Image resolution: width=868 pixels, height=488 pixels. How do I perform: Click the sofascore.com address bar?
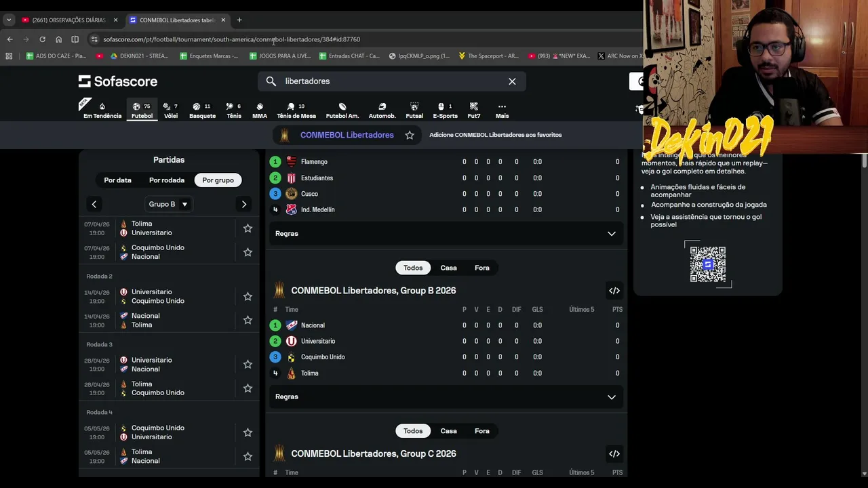pos(366,39)
